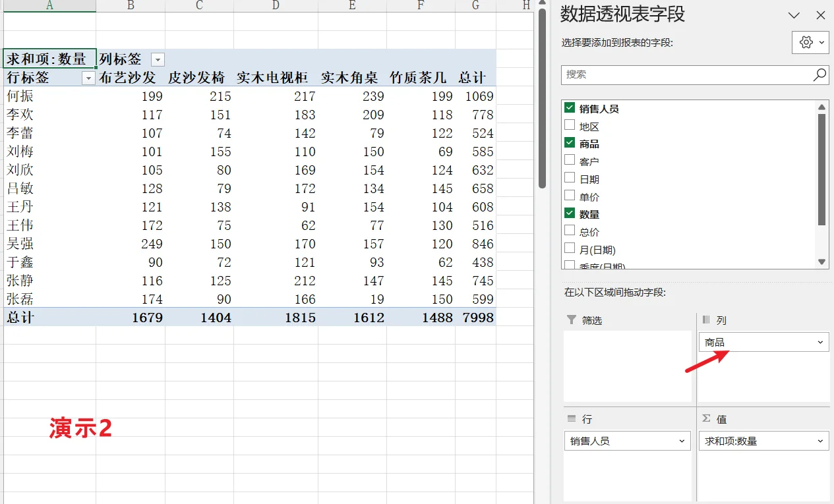834x504 pixels.
Task: Open the 列标签 filter dropdown
Action: (x=157, y=59)
